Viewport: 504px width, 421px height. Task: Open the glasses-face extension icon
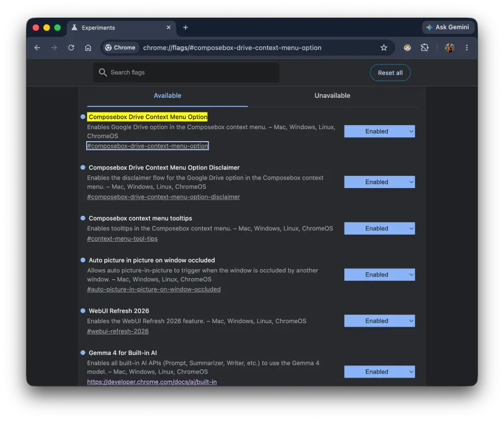coord(407,47)
